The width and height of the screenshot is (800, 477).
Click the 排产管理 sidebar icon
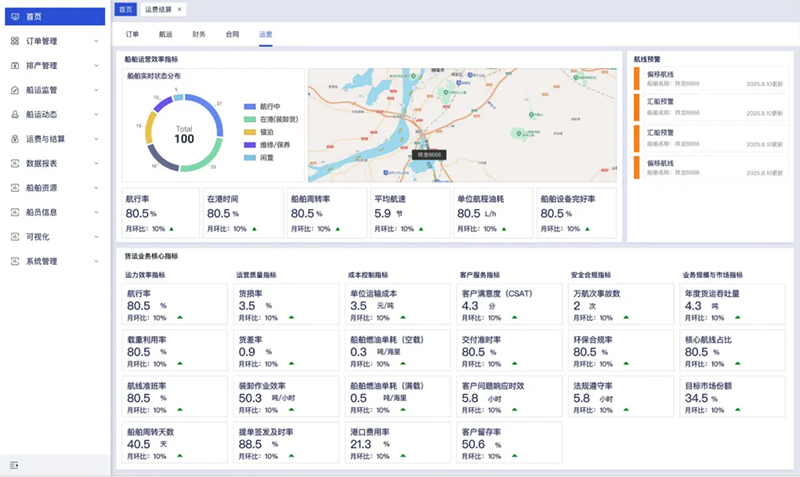pyautogui.click(x=14, y=66)
